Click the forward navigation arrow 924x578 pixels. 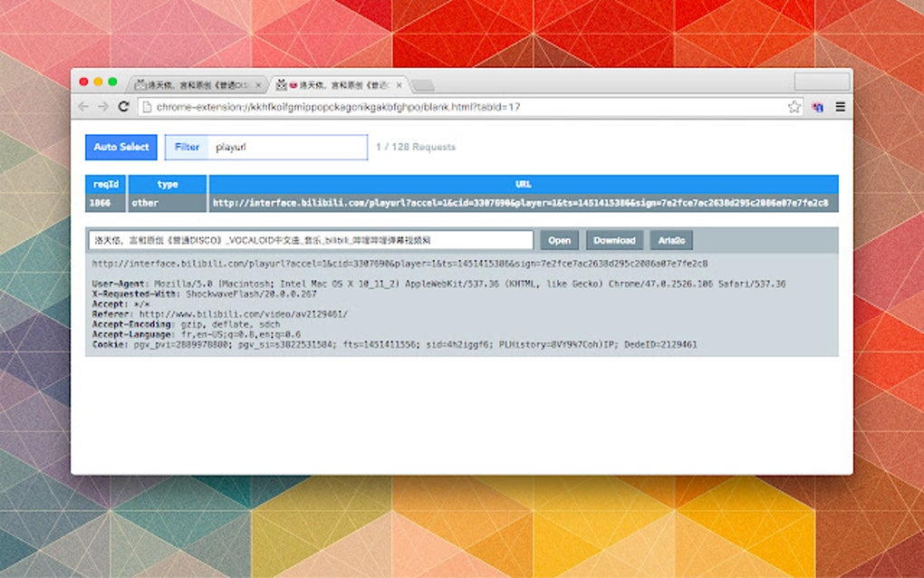pyautogui.click(x=101, y=105)
